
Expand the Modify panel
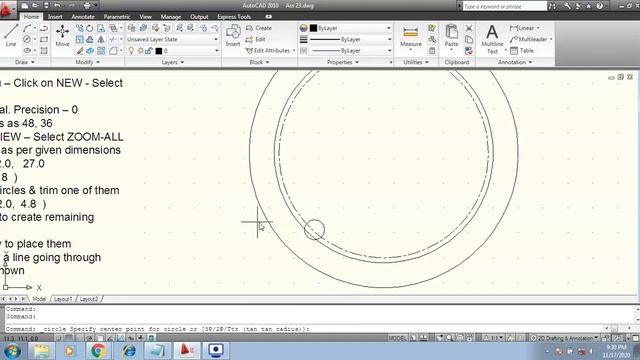coord(87,62)
